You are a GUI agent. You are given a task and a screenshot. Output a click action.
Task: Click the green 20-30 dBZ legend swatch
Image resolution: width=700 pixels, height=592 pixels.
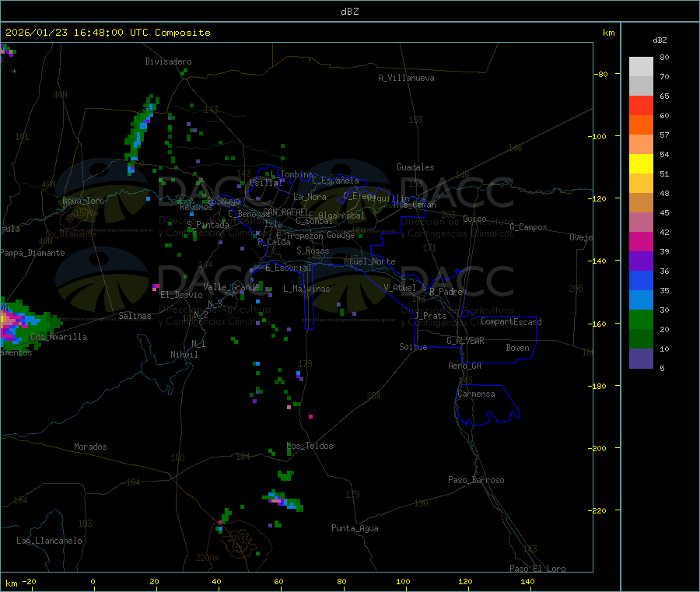641,319
